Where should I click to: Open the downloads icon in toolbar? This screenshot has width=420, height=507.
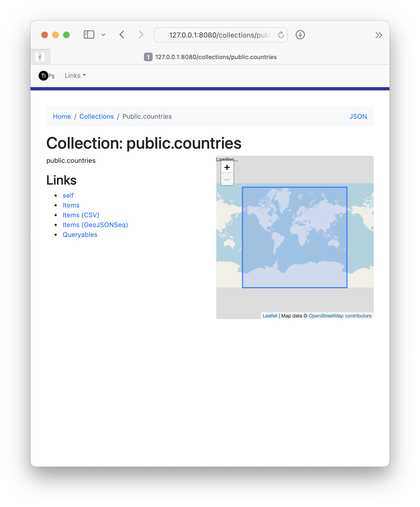pos(300,35)
